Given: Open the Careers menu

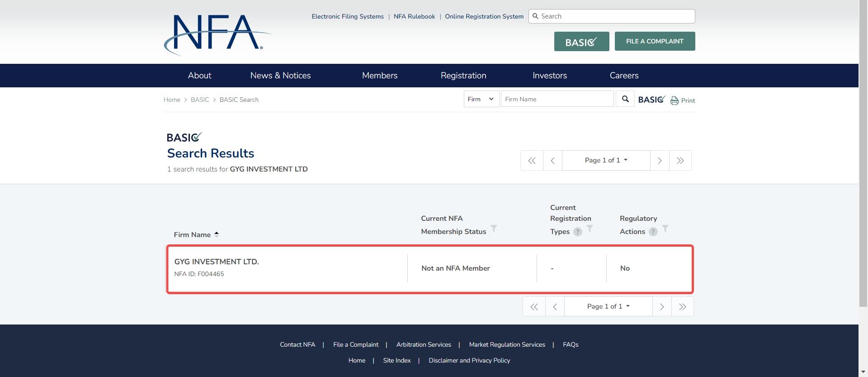Looking at the screenshot, I should [624, 76].
